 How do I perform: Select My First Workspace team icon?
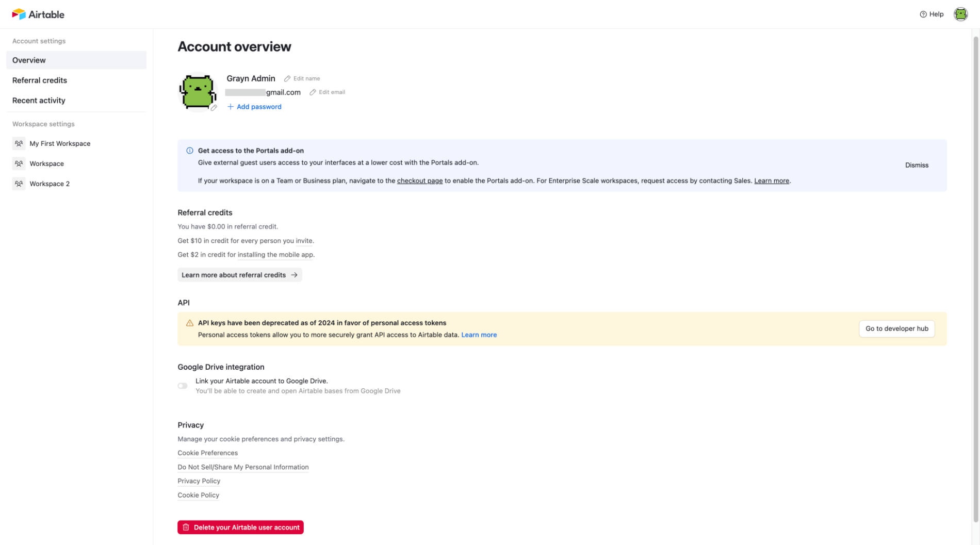click(x=19, y=143)
